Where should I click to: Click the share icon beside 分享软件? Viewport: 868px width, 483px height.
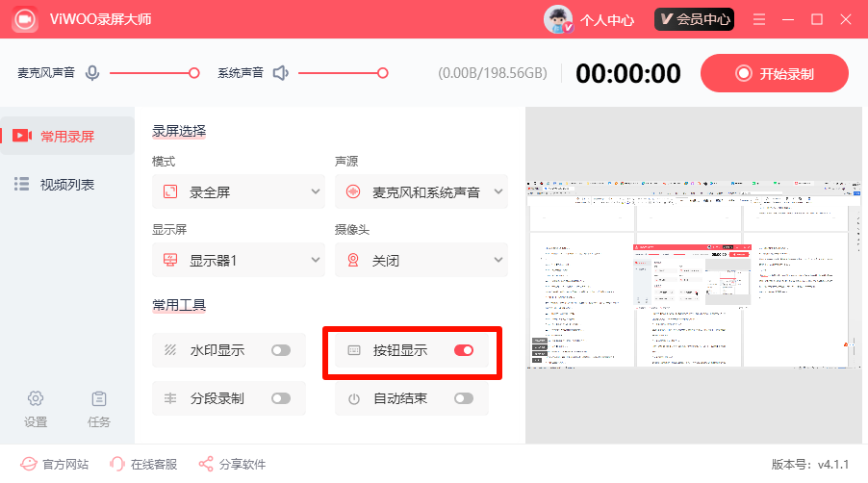click(206, 464)
